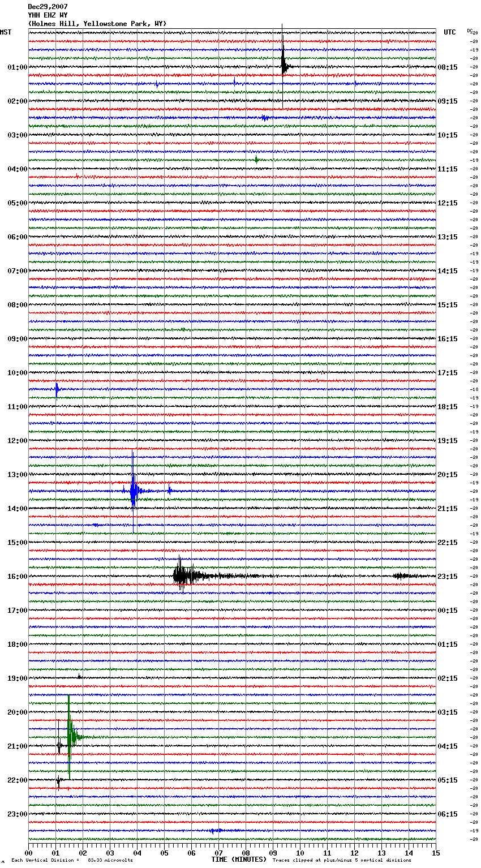
Task: Pick the 00:15 UTC time label
Action: (x=448, y=611)
